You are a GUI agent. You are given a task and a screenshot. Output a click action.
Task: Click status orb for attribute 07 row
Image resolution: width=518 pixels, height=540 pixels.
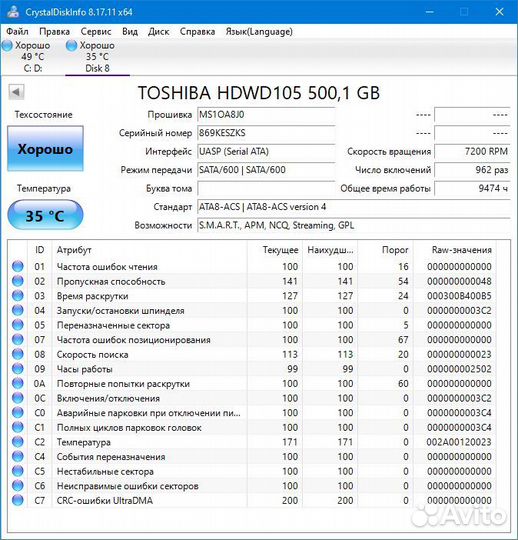point(18,340)
